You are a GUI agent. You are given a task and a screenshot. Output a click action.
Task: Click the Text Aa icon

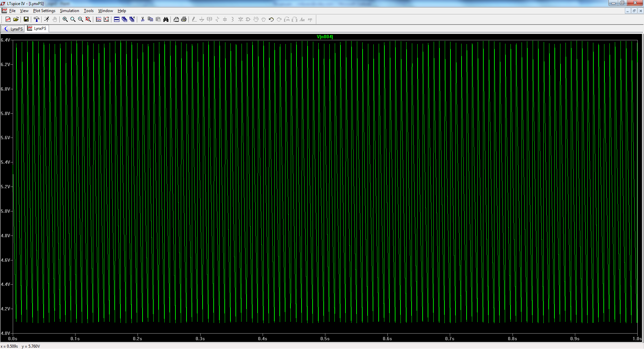tap(302, 19)
